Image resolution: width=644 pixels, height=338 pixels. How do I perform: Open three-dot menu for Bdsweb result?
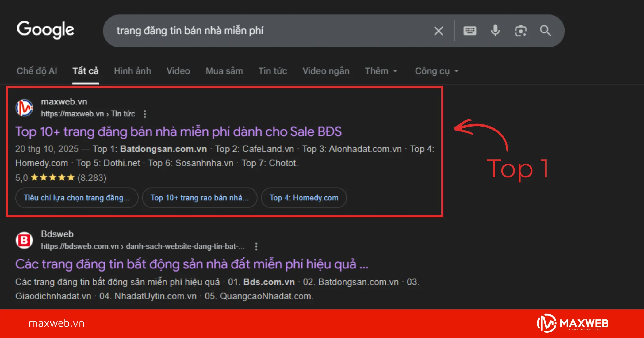(x=256, y=246)
